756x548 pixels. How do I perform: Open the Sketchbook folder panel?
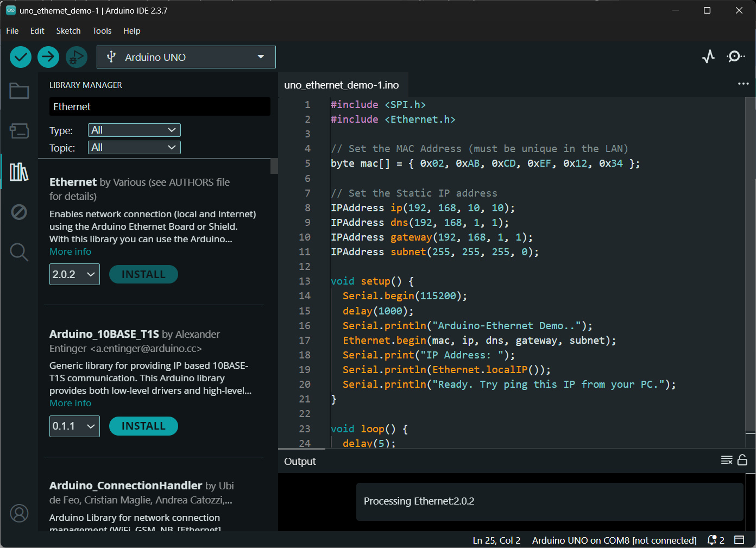click(19, 91)
